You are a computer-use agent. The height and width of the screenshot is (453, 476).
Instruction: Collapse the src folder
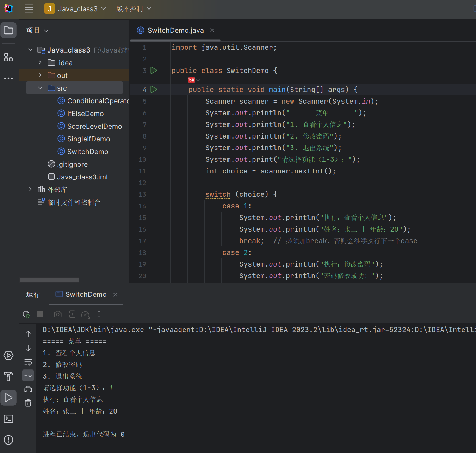point(40,88)
